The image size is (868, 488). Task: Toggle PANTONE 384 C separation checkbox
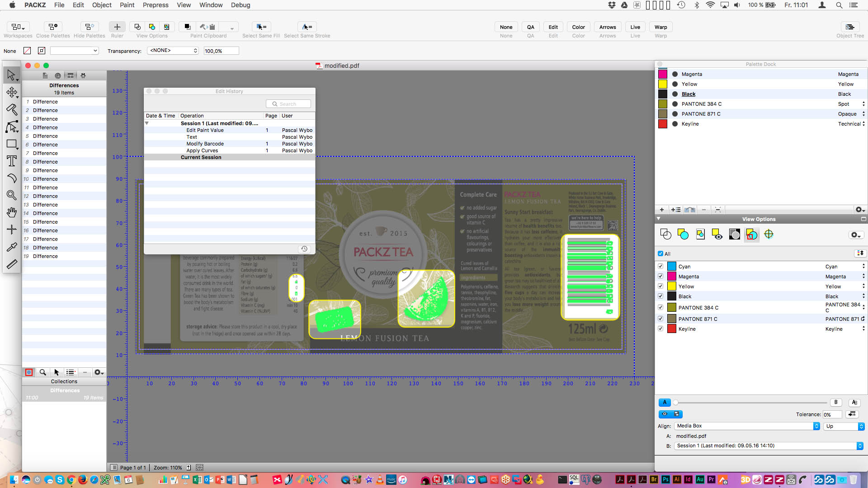click(x=660, y=308)
